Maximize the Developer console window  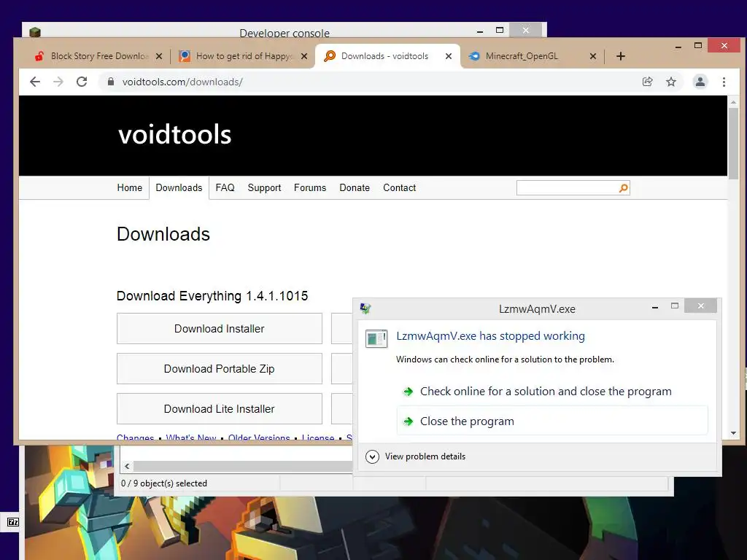499,30
